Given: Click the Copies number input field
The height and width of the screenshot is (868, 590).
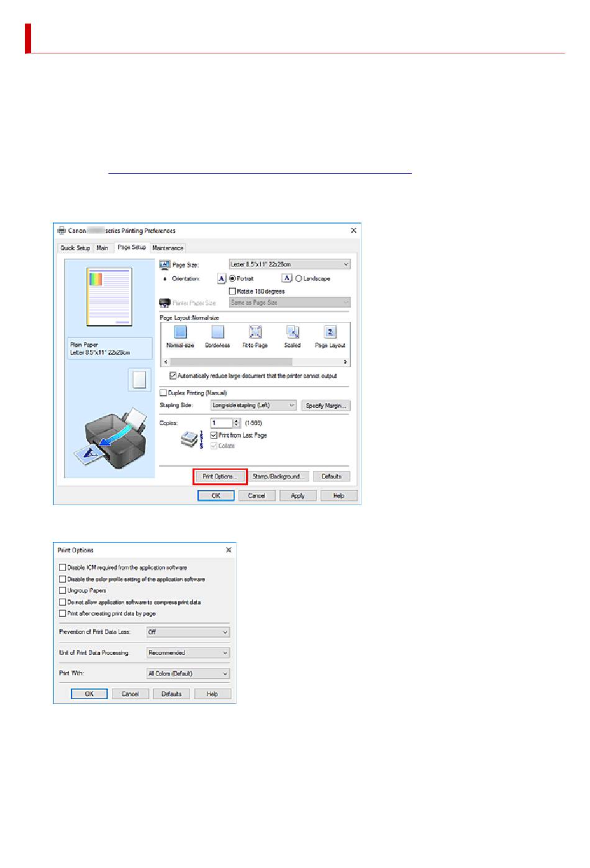Looking at the screenshot, I should click(x=221, y=423).
